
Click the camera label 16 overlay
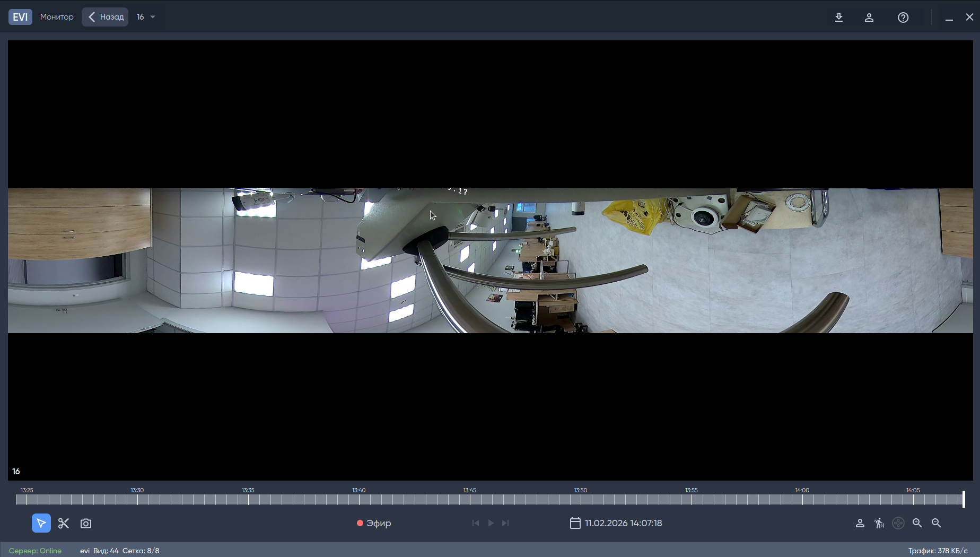click(x=16, y=472)
